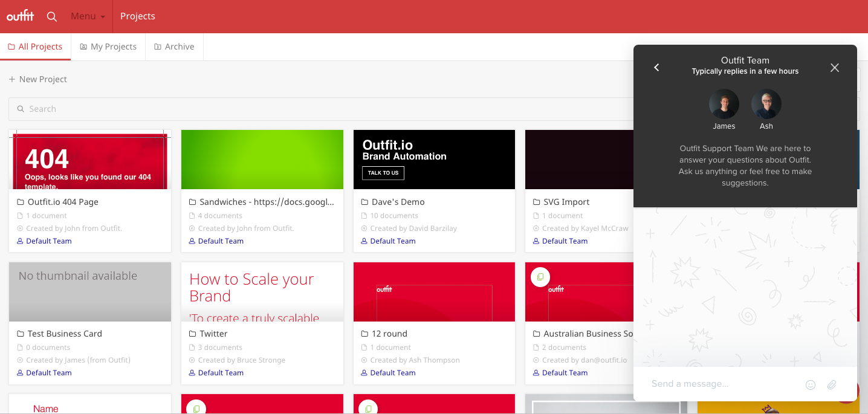Click Default Team under 12 round
The width and height of the screenshot is (868, 414).
click(393, 373)
